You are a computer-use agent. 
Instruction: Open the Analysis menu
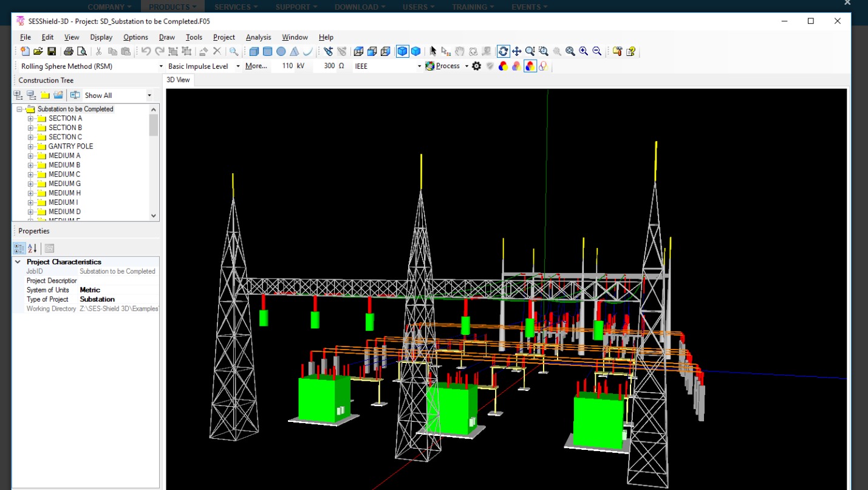pos(258,37)
